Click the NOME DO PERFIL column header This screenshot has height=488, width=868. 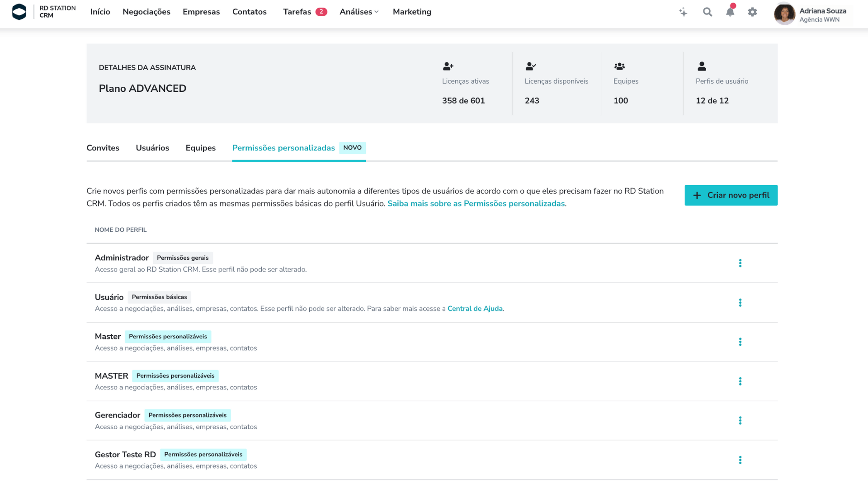pyautogui.click(x=121, y=230)
